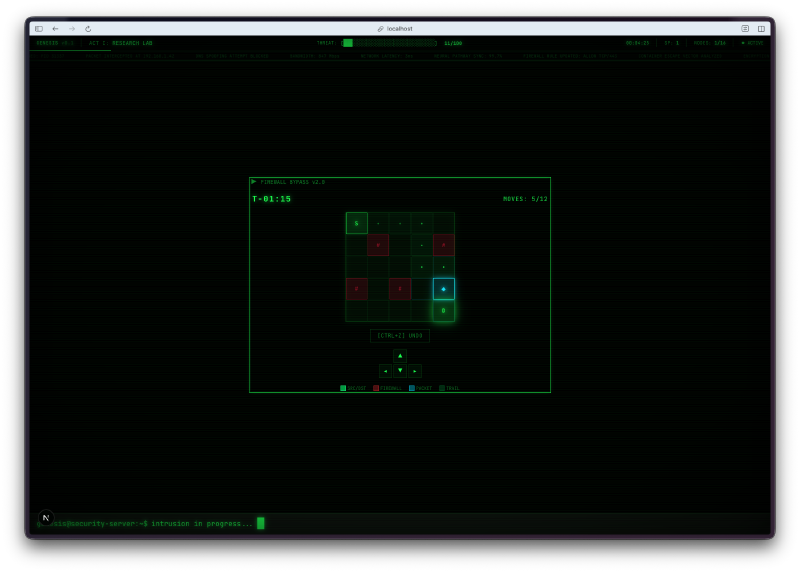The image size is (800, 572).
Task: Click the [CTRL+Z] UNDO button
Action: click(400, 336)
